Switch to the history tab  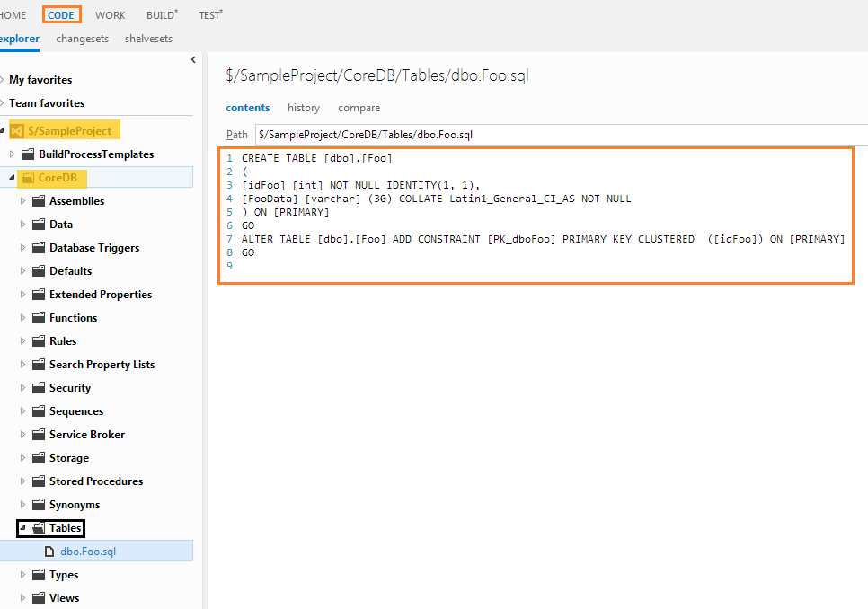coord(304,108)
